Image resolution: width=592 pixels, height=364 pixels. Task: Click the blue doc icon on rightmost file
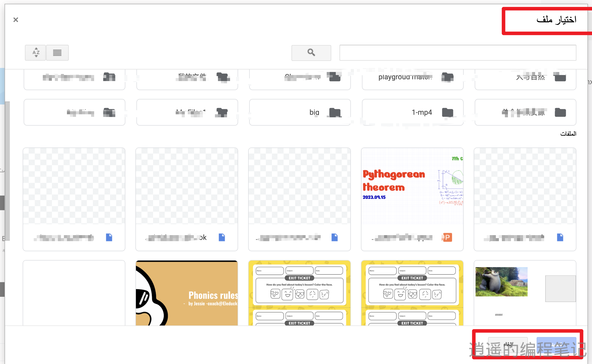[x=560, y=237]
